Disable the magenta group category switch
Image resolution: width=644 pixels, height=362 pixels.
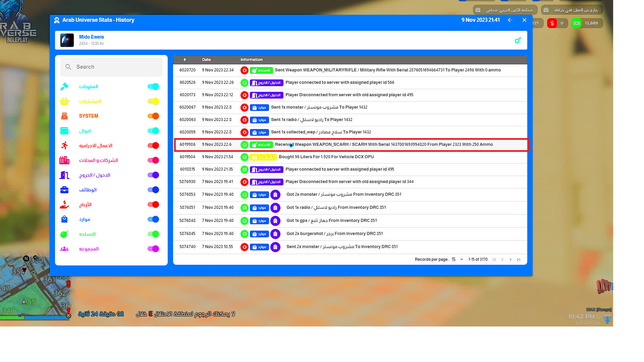pyautogui.click(x=153, y=249)
